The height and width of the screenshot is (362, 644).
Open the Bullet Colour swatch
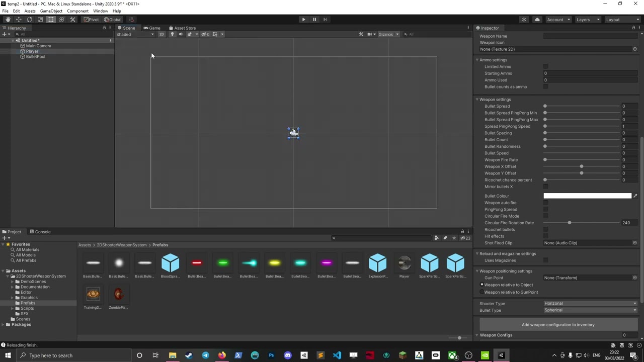[x=587, y=196]
